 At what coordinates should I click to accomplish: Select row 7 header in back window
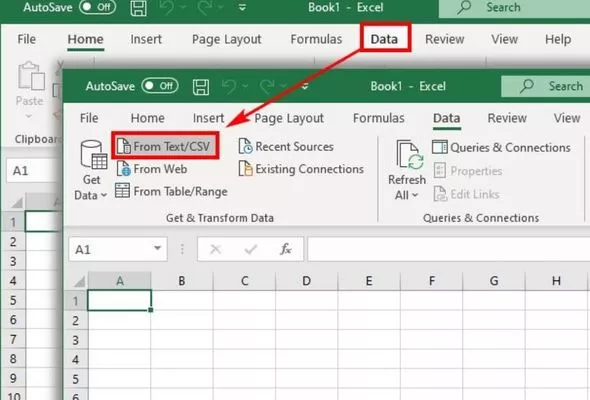pos(13,339)
